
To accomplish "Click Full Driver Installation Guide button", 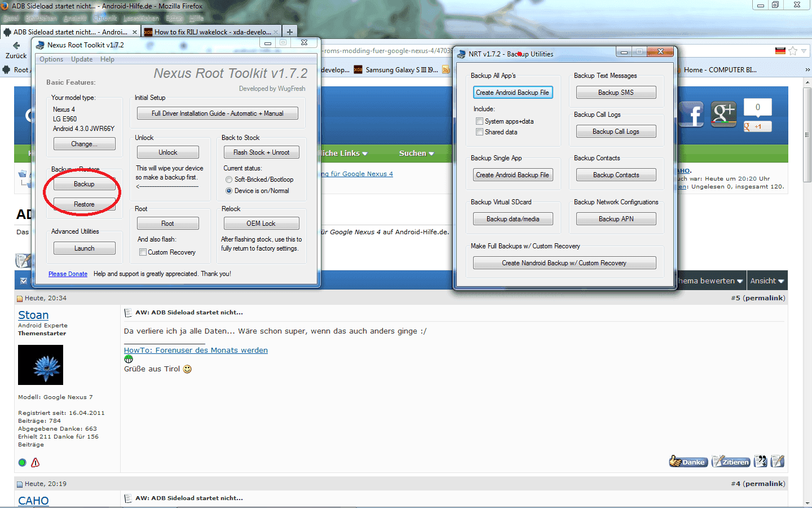I will point(218,113).
